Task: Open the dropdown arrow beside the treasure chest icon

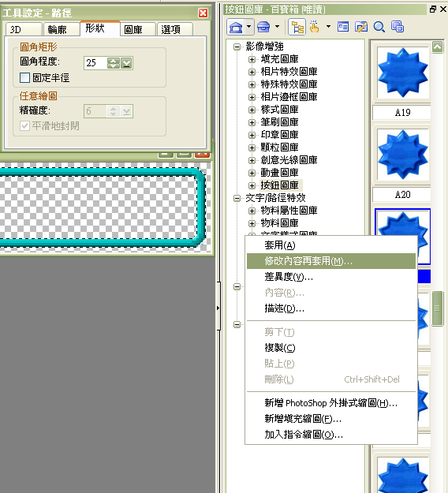Action: pyautogui.click(x=277, y=27)
